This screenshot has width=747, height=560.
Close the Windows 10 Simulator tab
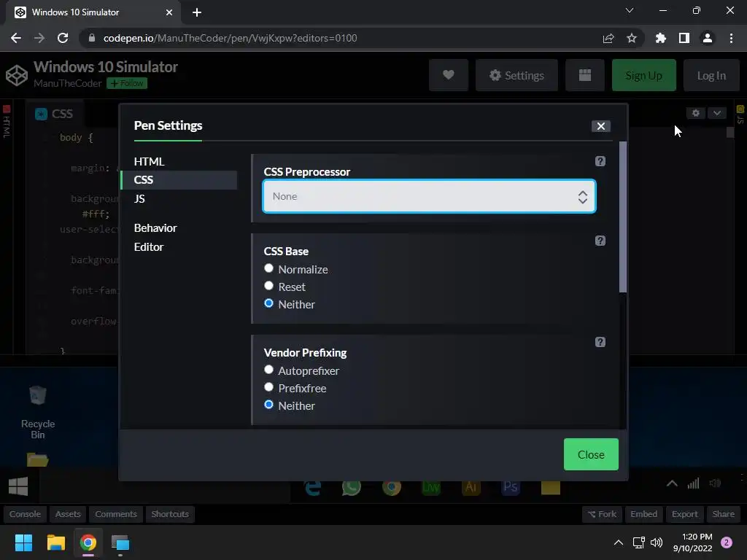tap(169, 12)
